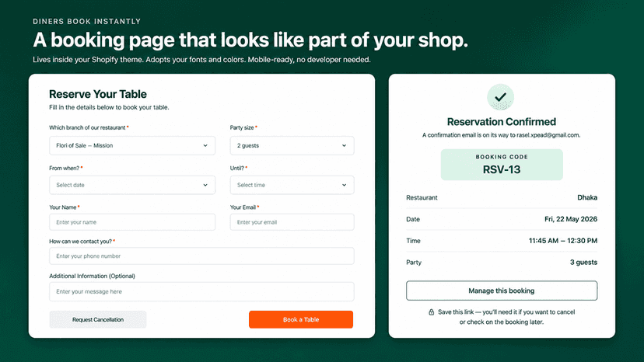This screenshot has height=362, width=644.
Task: Open the Select date dropdown
Action: tap(132, 185)
